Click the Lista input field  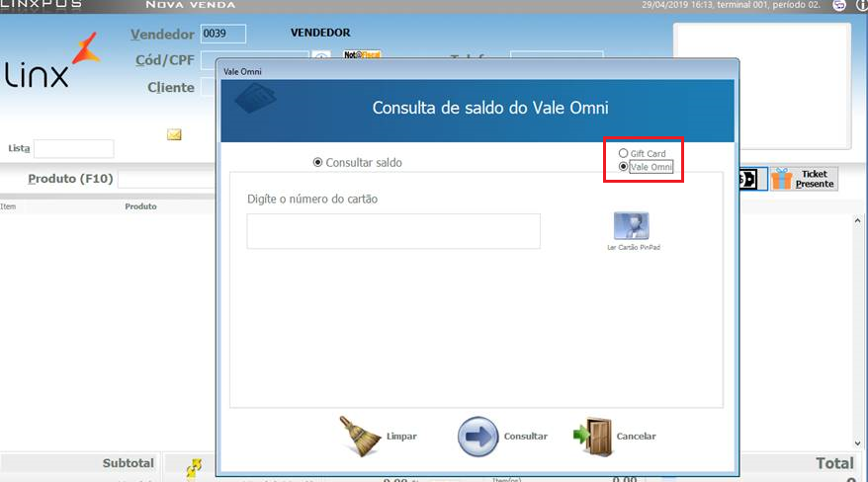73,149
